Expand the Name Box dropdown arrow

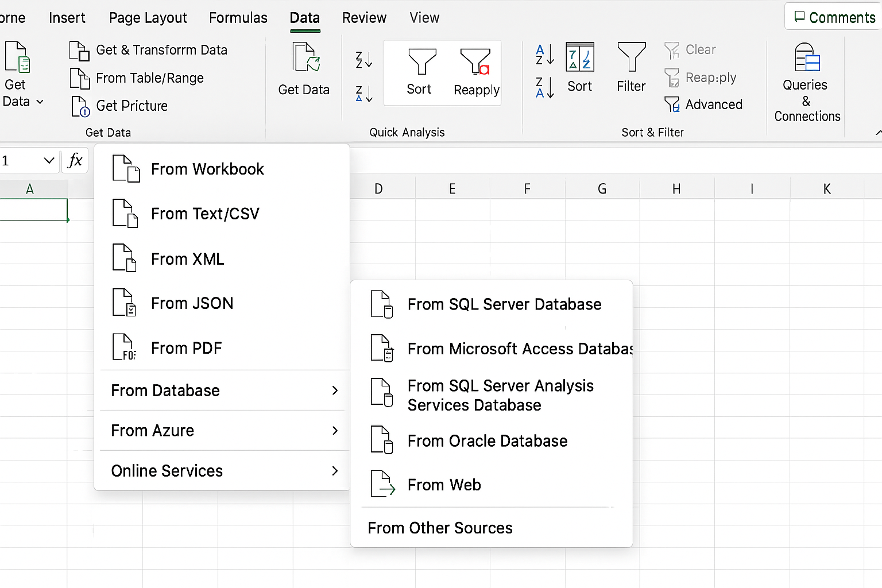click(49, 161)
